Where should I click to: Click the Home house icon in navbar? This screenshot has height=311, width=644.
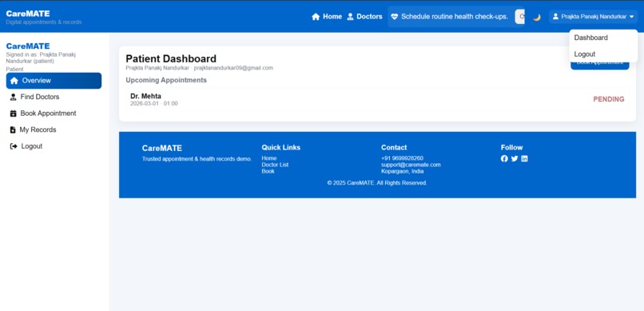pos(316,17)
